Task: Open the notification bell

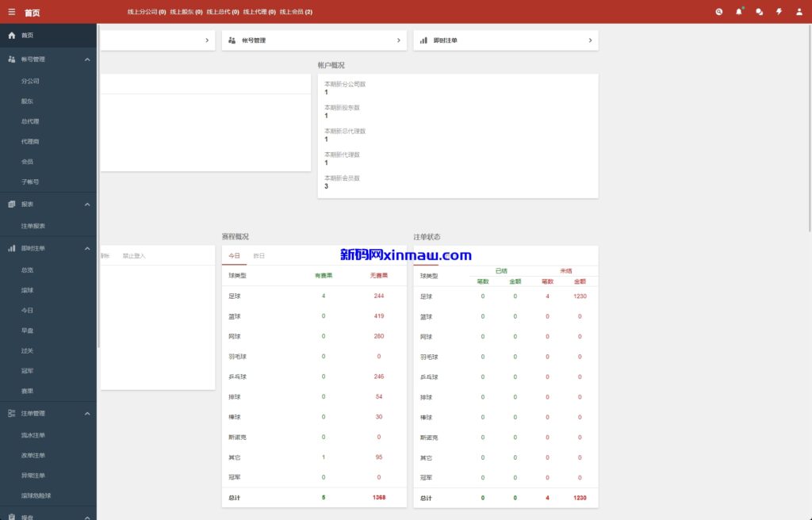Action: pos(739,12)
